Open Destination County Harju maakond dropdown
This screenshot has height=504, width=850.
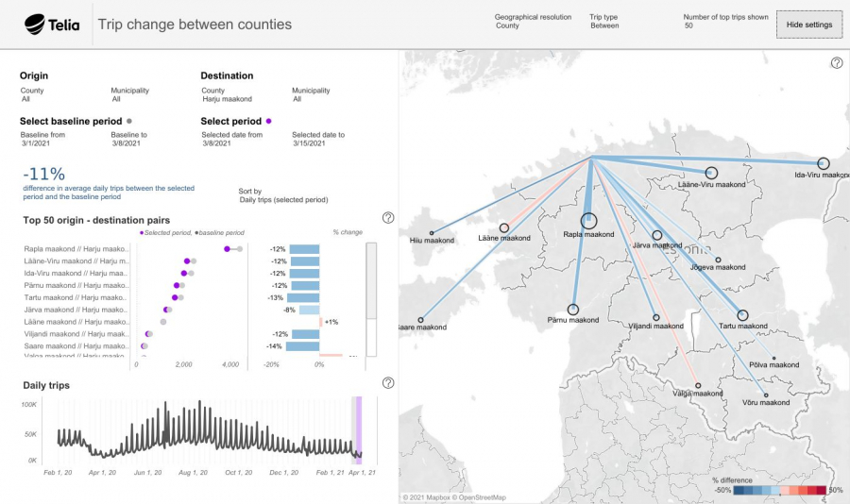(227, 99)
